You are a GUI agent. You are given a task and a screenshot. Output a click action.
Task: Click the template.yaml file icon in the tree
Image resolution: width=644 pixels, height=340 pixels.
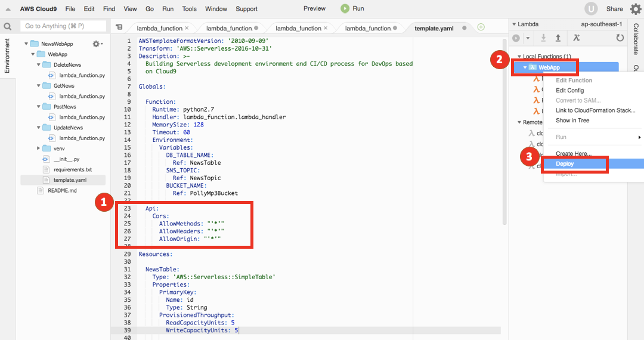(46, 180)
